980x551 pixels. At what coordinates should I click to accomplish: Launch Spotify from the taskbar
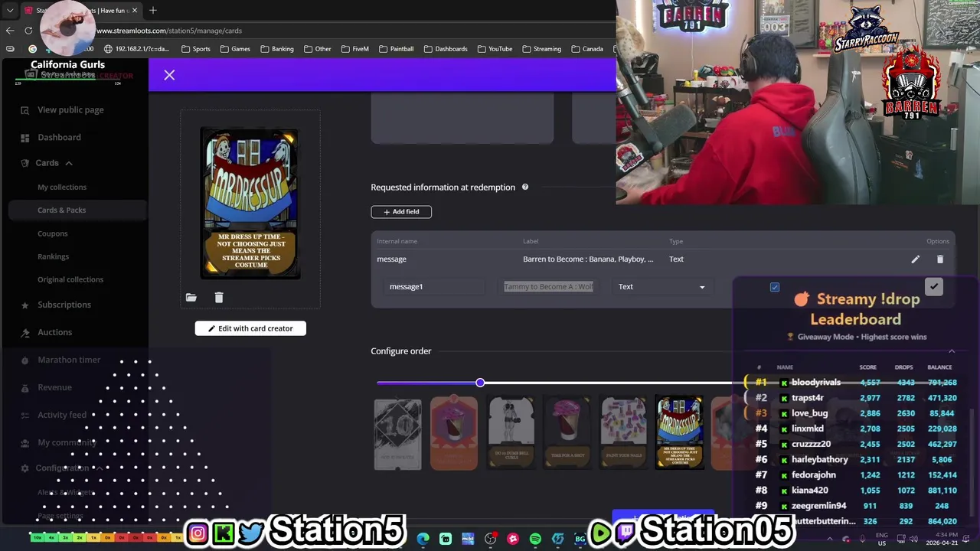pyautogui.click(x=535, y=539)
